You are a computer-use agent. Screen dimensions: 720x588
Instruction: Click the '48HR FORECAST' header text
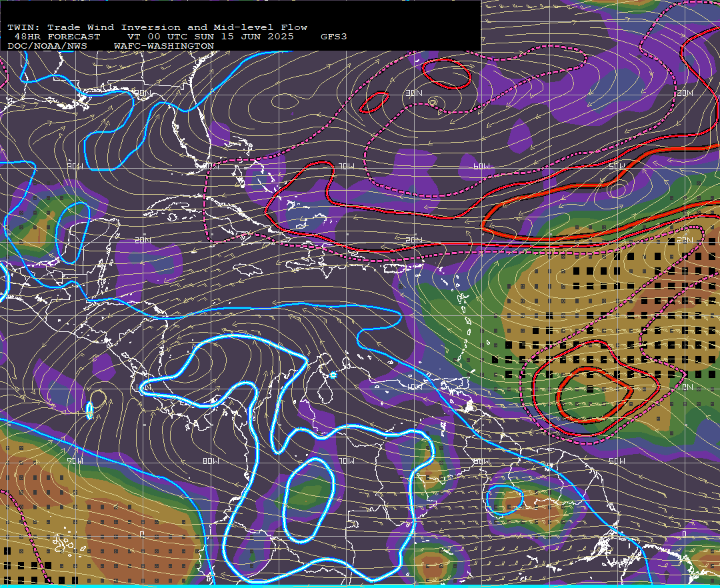click(57, 37)
